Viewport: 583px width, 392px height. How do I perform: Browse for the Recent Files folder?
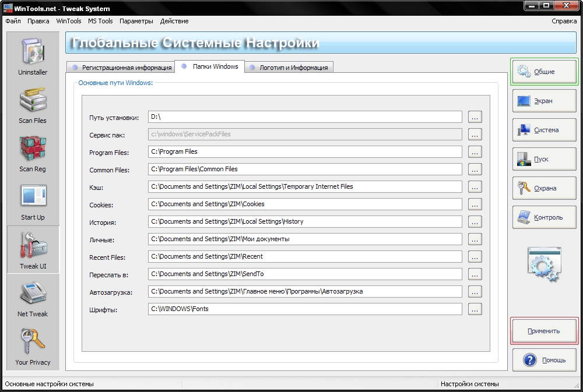475,257
